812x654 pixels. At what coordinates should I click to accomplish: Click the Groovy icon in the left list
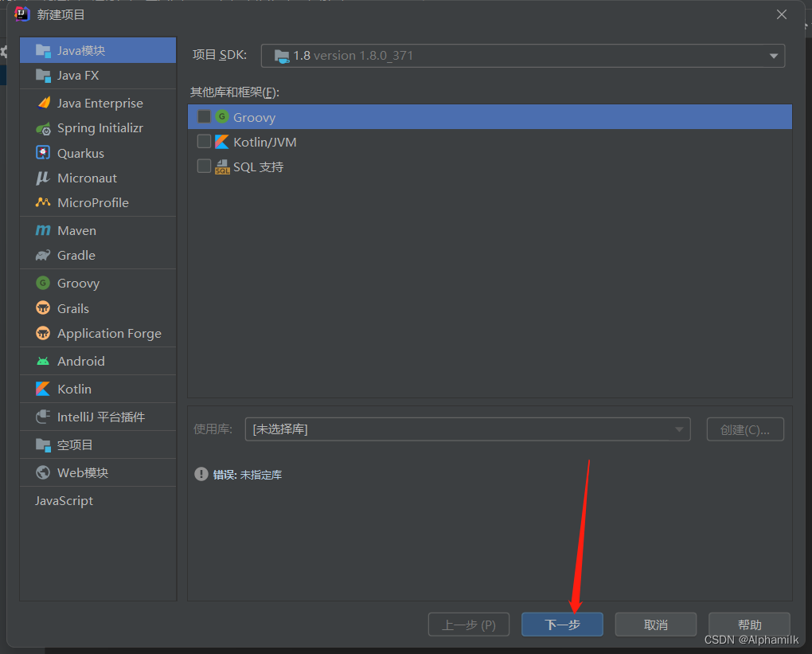[x=43, y=283]
